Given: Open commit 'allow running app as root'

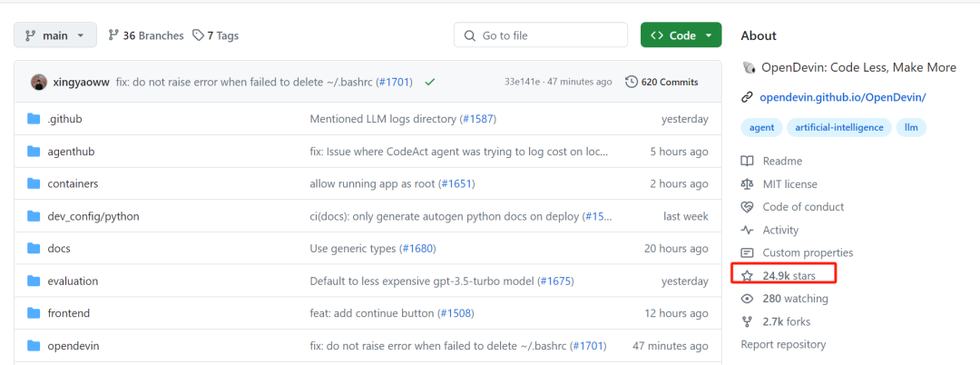Looking at the screenshot, I should point(372,183).
